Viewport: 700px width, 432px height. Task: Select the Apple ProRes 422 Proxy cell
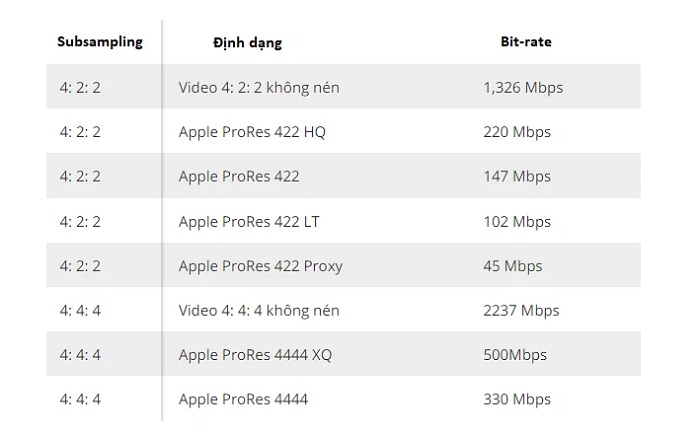260,266
